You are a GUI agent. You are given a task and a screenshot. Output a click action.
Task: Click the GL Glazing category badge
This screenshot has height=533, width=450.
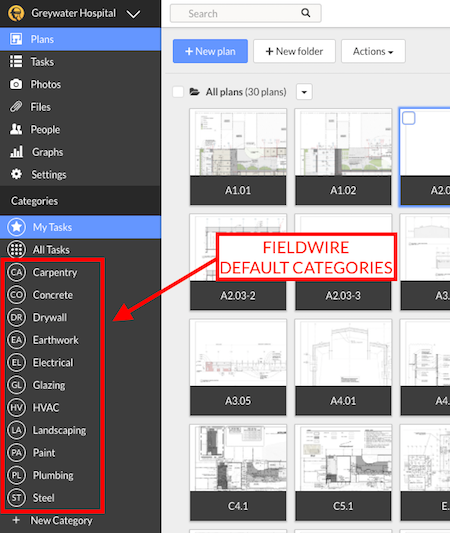(x=16, y=385)
